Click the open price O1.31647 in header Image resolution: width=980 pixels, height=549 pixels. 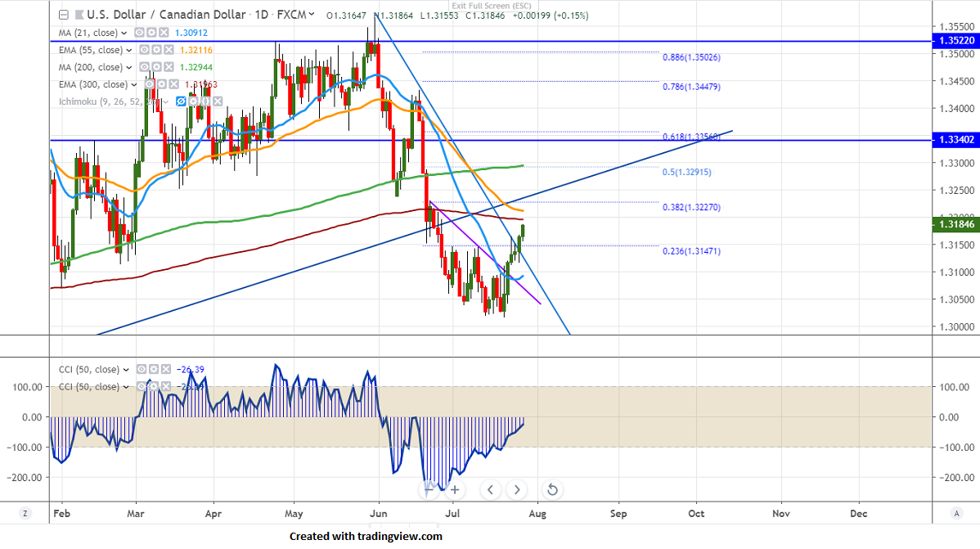click(346, 16)
